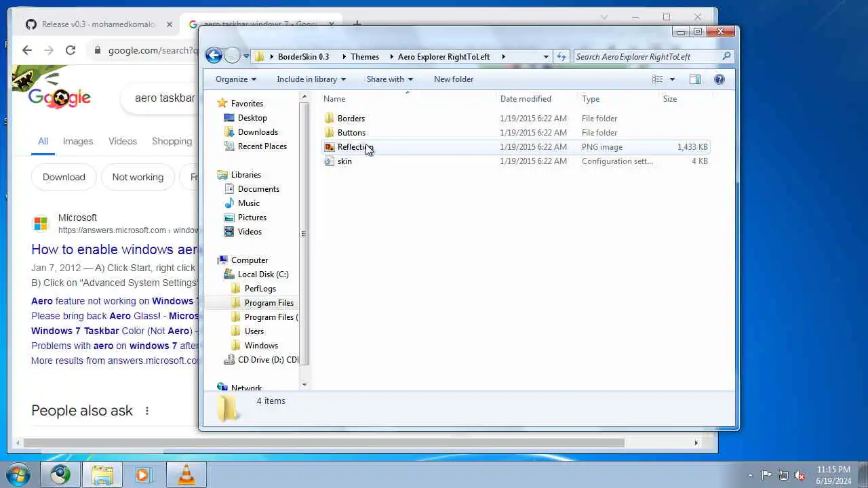Select the Borders folder icon
868x488 pixels.
tap(330, 119)
